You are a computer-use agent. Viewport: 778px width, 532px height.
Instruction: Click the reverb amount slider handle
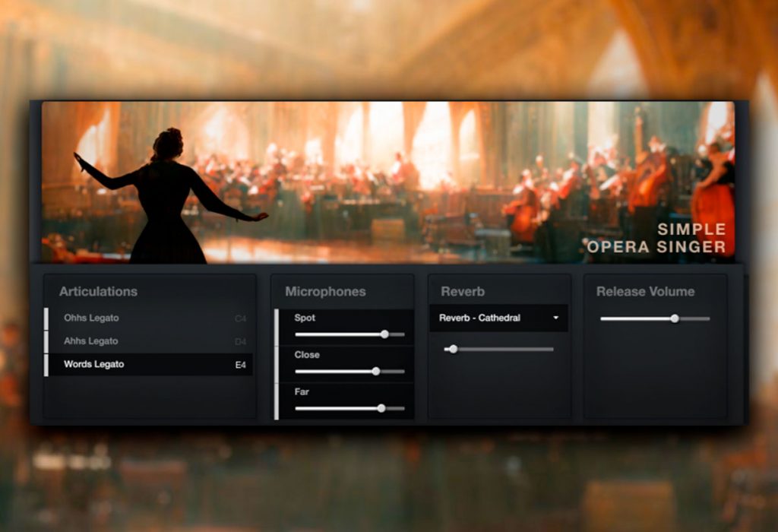453,350
